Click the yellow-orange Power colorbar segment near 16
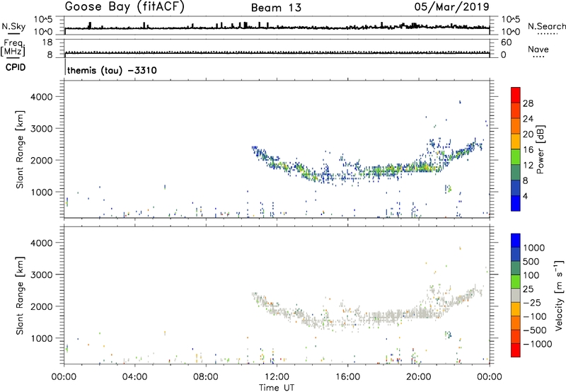This screenshot has height=392, width=566. coord(516,141)
